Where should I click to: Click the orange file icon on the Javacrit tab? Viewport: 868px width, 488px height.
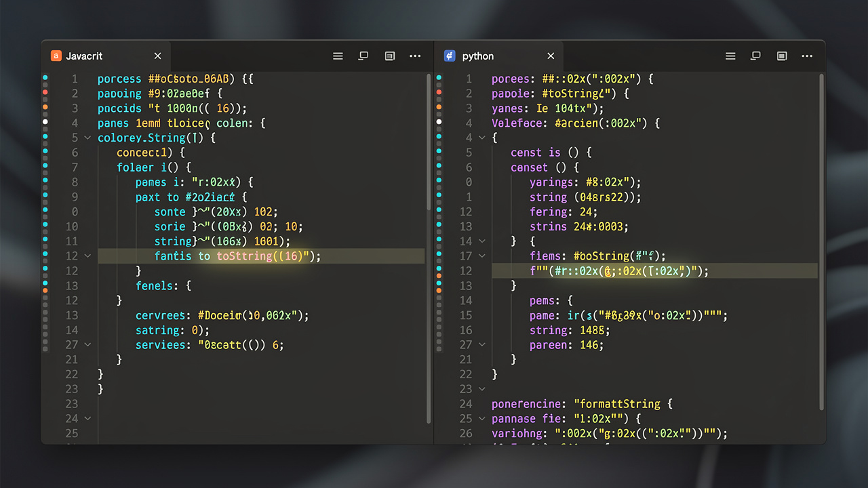[x=56, y=56]
